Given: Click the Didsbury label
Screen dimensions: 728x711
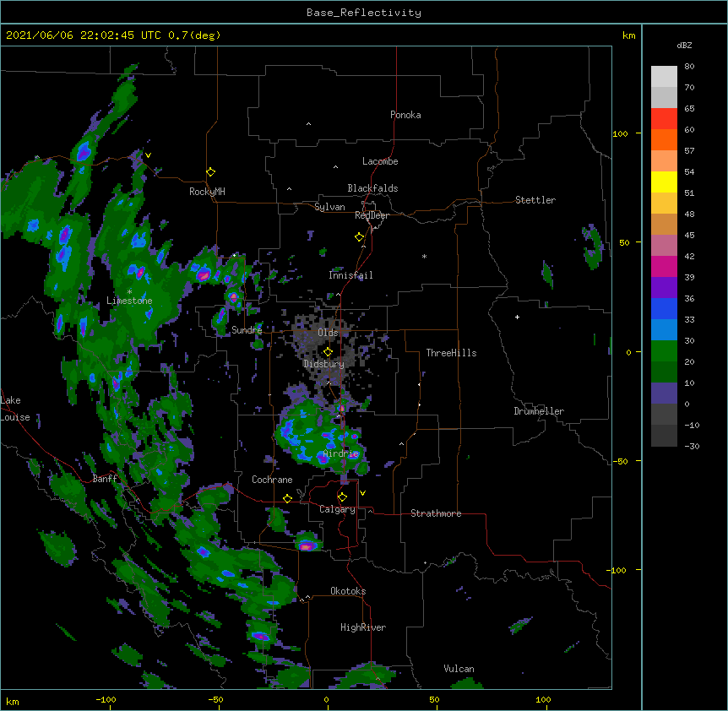Looking at the screenshot, I should pos(324,364).
